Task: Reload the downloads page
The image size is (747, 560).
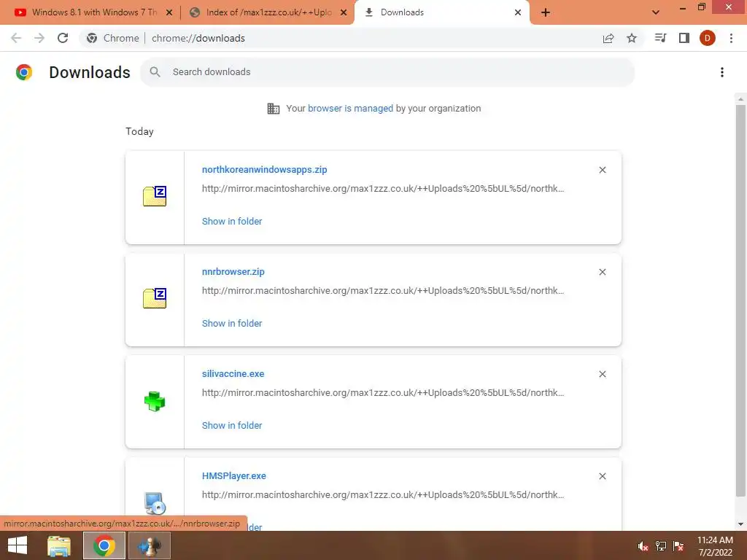Action: click(x=63, y=38)
